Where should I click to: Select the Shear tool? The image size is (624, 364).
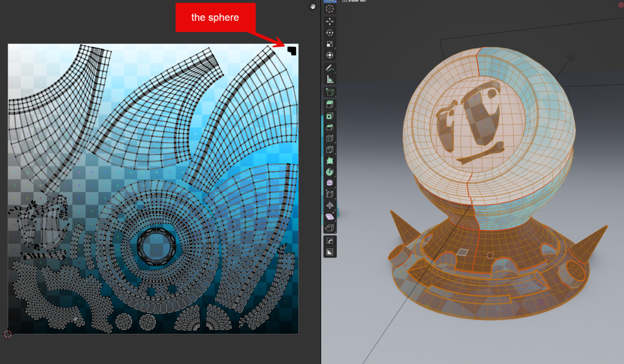click(x=330, y=217)
